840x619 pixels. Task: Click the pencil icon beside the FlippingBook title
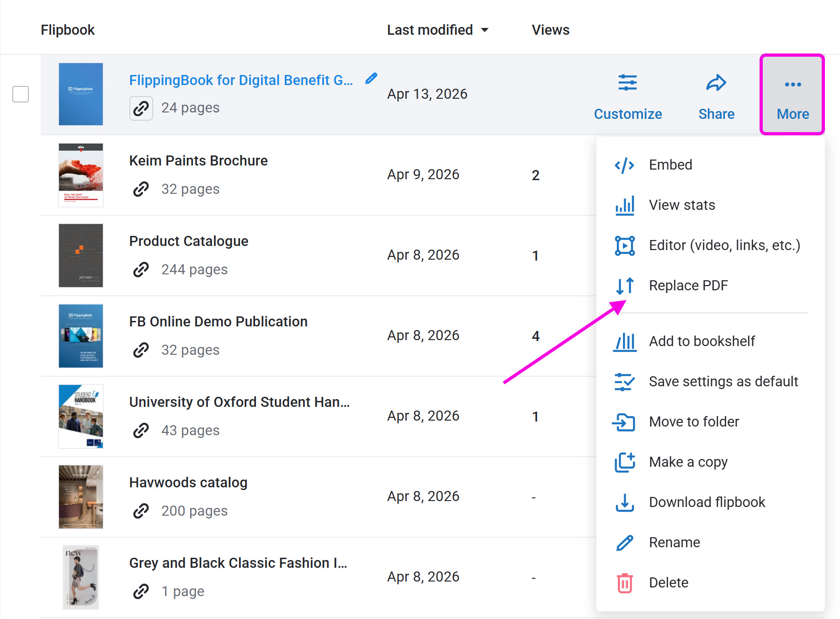[371, 79]
